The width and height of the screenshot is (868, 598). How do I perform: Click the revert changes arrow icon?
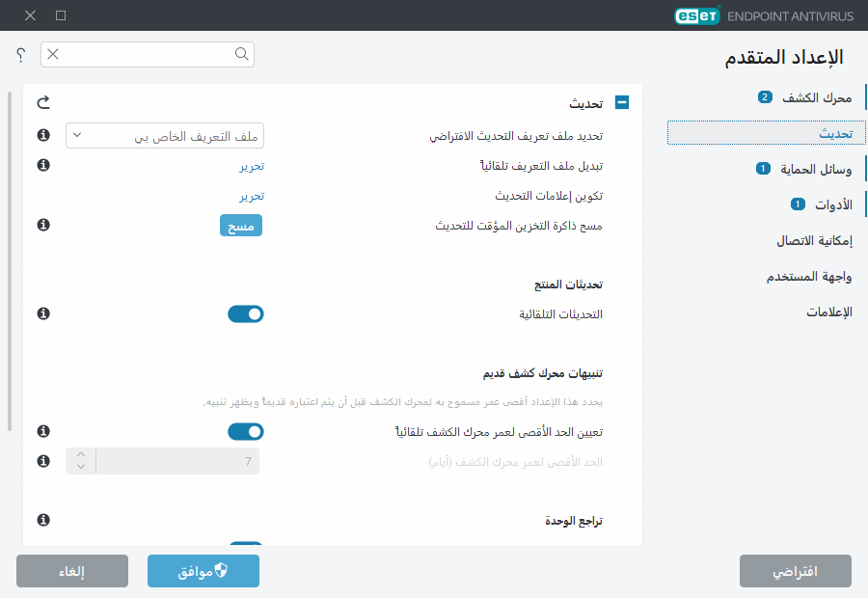tap(45, 101)
